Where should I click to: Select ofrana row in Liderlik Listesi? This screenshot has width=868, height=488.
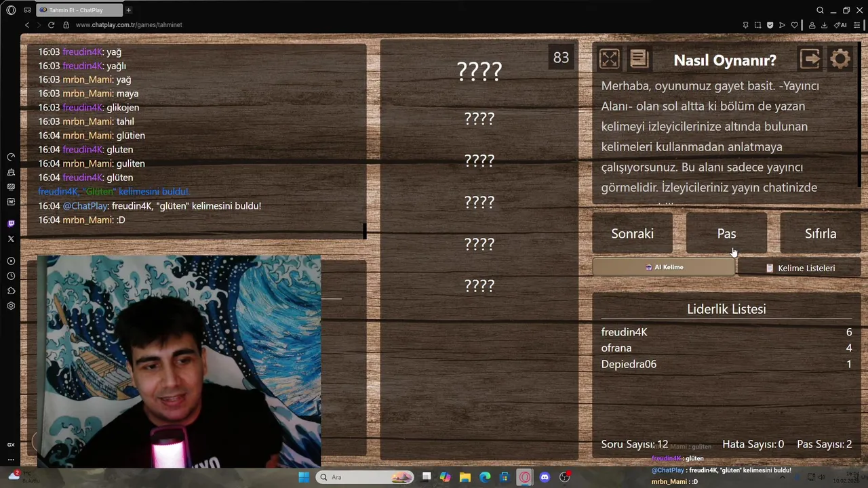(726, 348)
